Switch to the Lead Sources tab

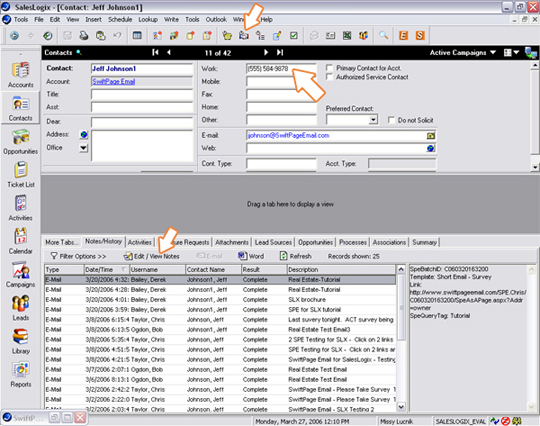(273, 242)
